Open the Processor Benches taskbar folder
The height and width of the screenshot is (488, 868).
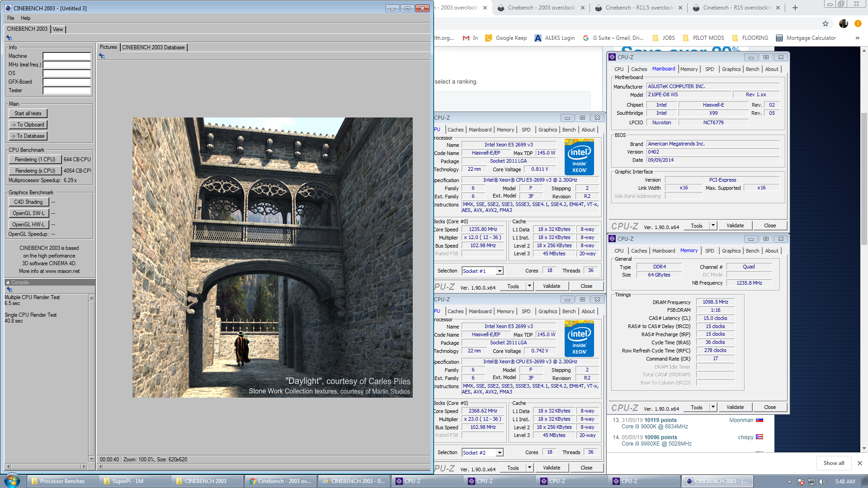pos(61,481)
